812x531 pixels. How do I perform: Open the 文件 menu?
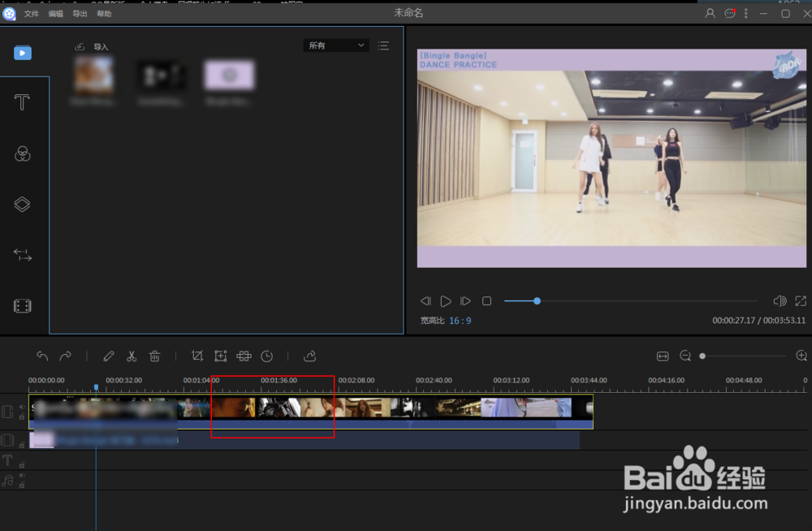tap(31, 14)
